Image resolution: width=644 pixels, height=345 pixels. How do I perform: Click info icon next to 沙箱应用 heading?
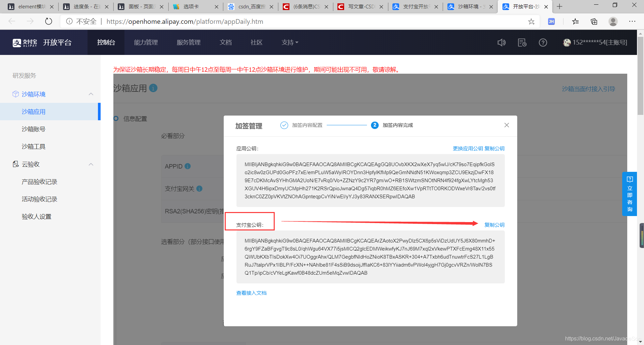pyautogui.click(x=153, y=88)
